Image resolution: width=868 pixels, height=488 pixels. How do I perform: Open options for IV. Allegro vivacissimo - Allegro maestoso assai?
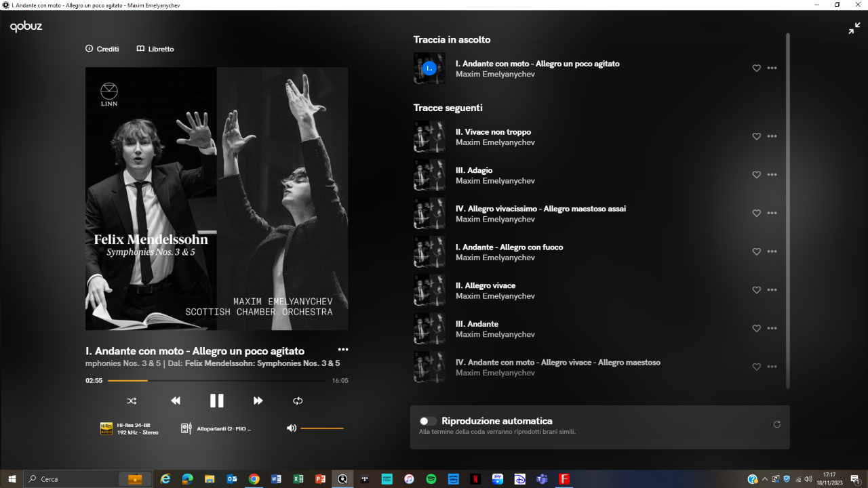[x=772, y=213]
